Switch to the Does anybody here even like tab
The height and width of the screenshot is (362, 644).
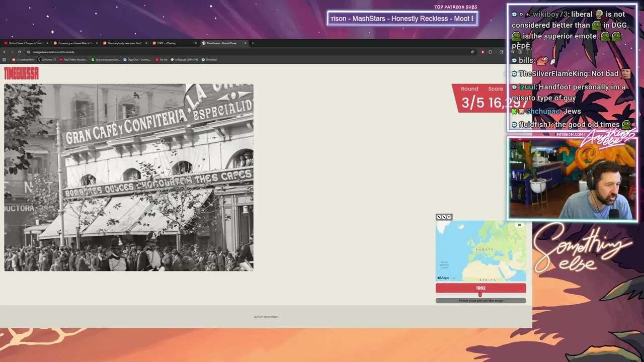pyautogui.click(x=124, y=43)
